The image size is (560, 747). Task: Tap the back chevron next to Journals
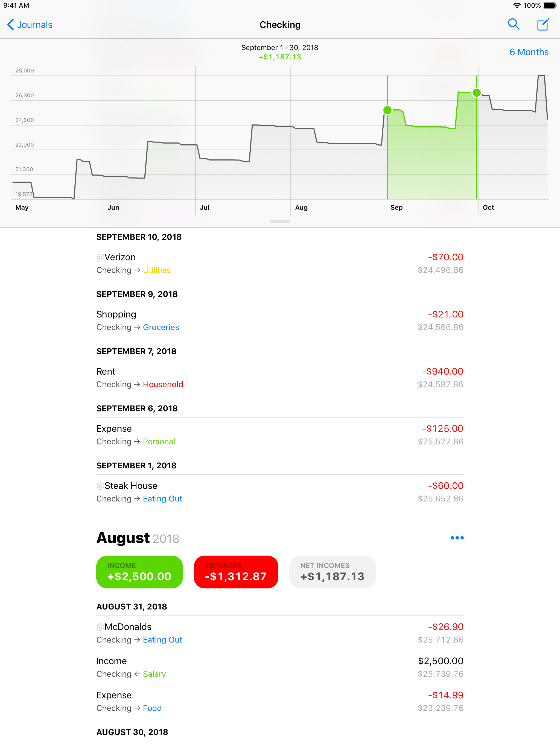click(10, 25)
